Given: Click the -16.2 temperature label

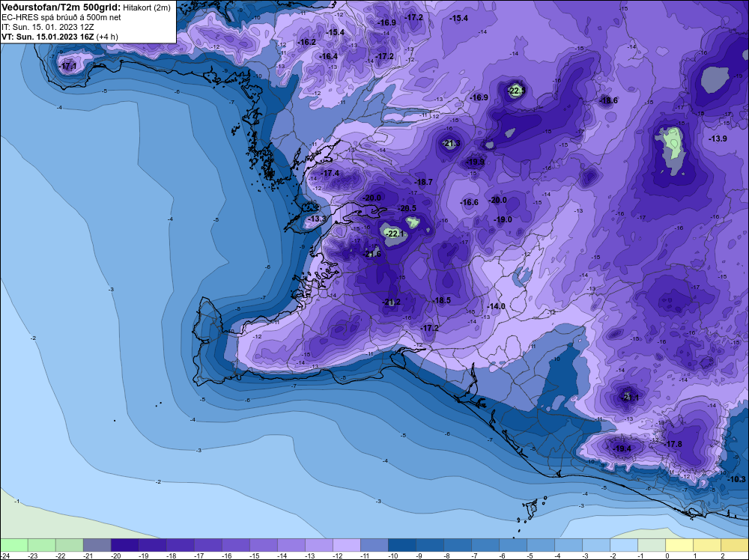Looking at the screenshot, I should pos(306,42).
